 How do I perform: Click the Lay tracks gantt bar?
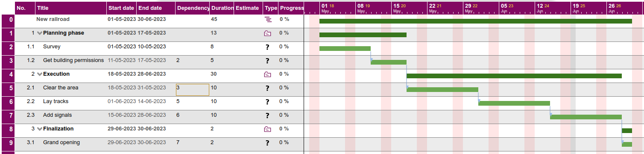[x=514, y=103]
